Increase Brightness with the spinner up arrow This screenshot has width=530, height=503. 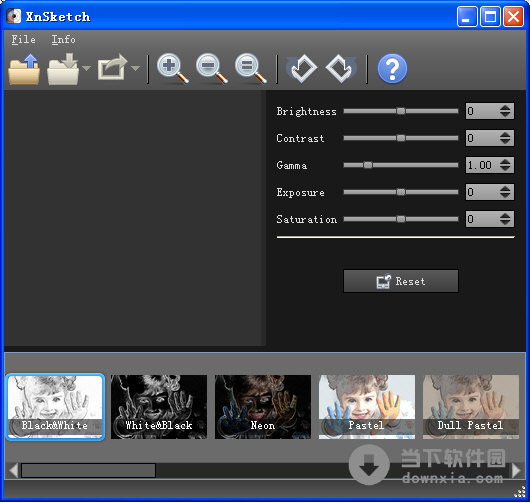(x=505, y=108)
